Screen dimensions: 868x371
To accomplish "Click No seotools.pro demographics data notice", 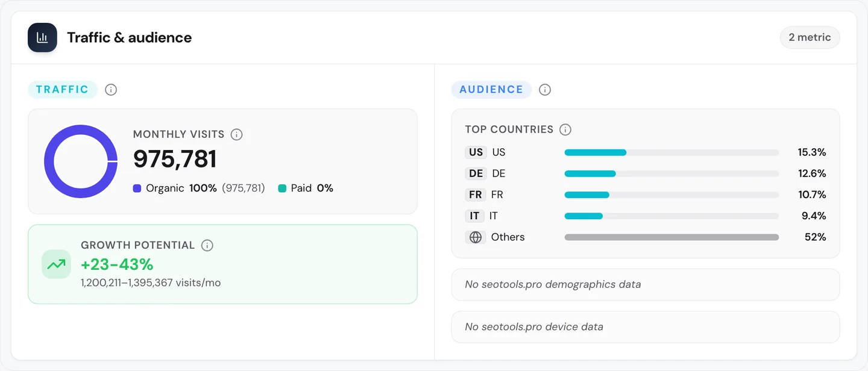I will coord(646,284).
